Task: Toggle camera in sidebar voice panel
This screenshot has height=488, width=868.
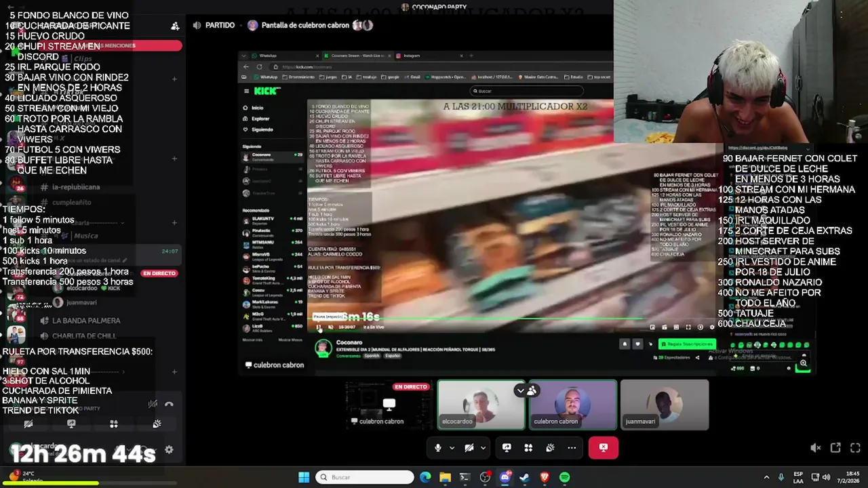Action: click(28, 424)
